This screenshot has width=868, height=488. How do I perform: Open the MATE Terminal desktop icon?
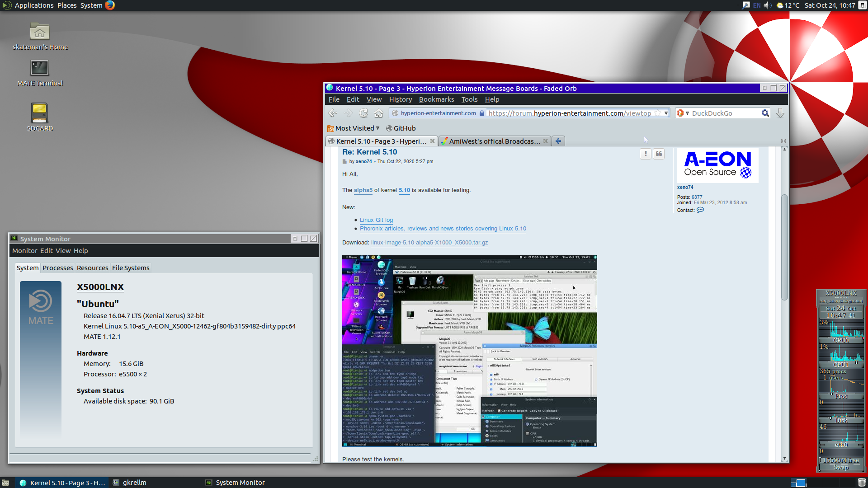click(x=40, y=73)
